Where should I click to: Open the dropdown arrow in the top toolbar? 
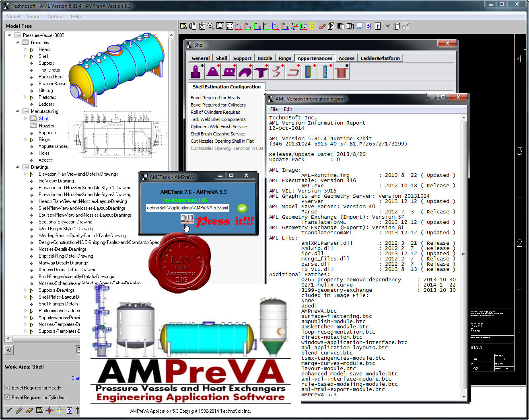[387, 26]
